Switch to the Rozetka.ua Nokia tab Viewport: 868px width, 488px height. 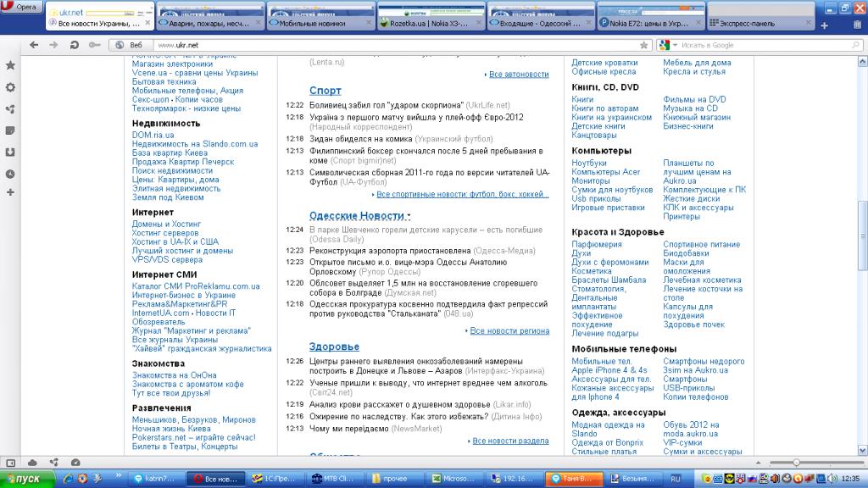[431, 24]
